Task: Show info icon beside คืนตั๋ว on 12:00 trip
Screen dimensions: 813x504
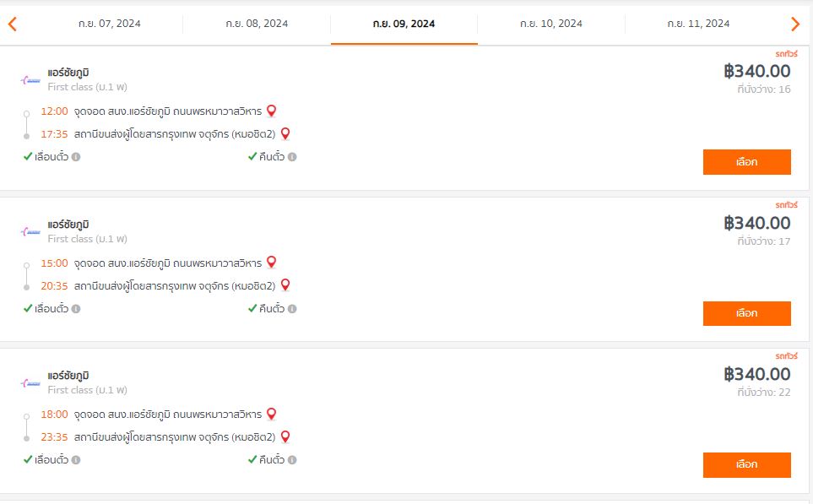Action: (292, 156)
